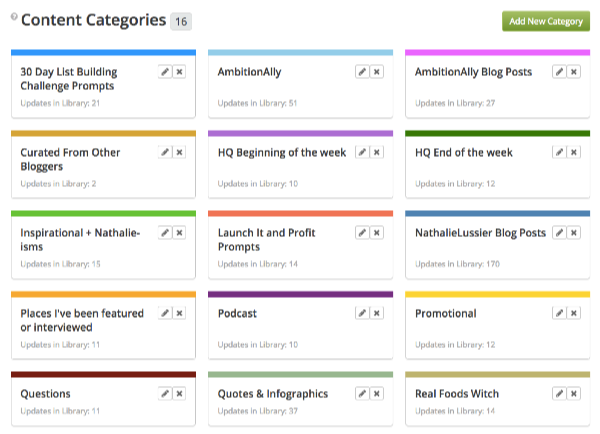Edit the Quotes & Infographics category
Viewport: 600px width, 434px height.
[362, 393]
